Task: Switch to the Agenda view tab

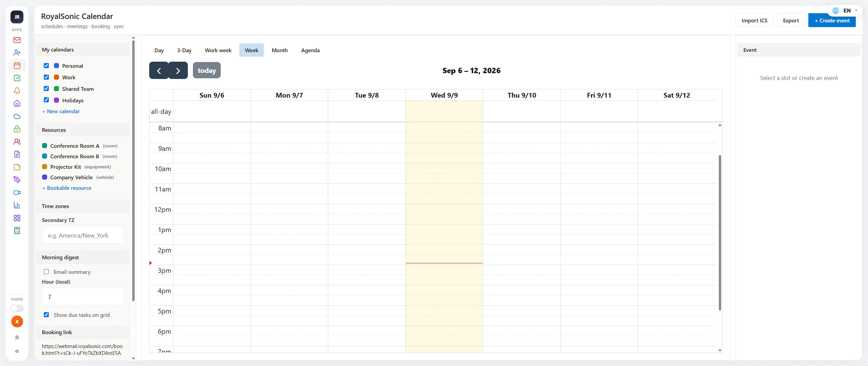Action: (310, 50)
